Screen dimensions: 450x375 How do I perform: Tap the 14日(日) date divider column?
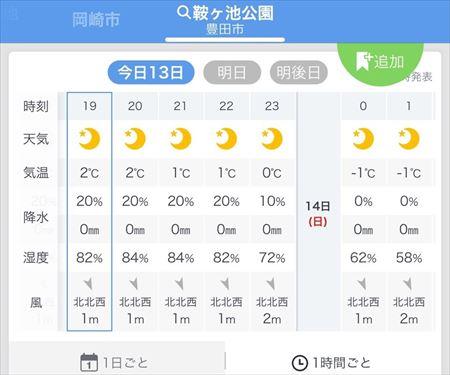point(318,211)
